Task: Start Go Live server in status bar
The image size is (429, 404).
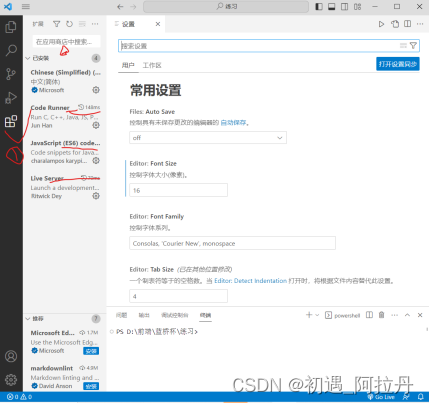Action: pyautogui.click(x=382, y=397)
